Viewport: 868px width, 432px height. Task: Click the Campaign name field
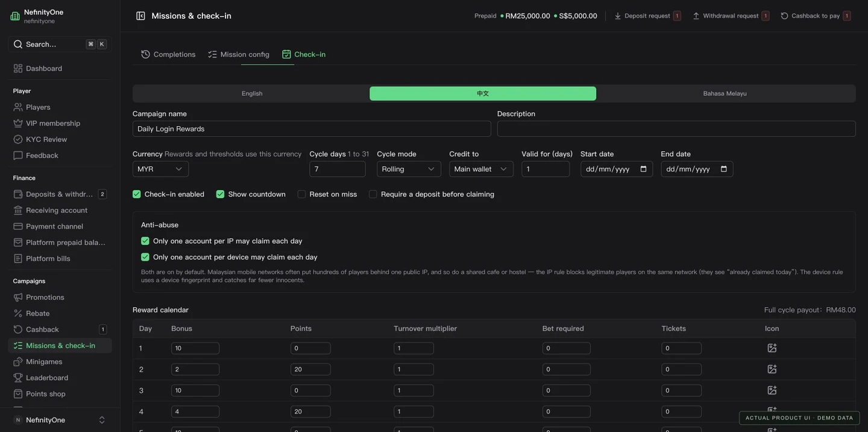(x=312, y=129)
